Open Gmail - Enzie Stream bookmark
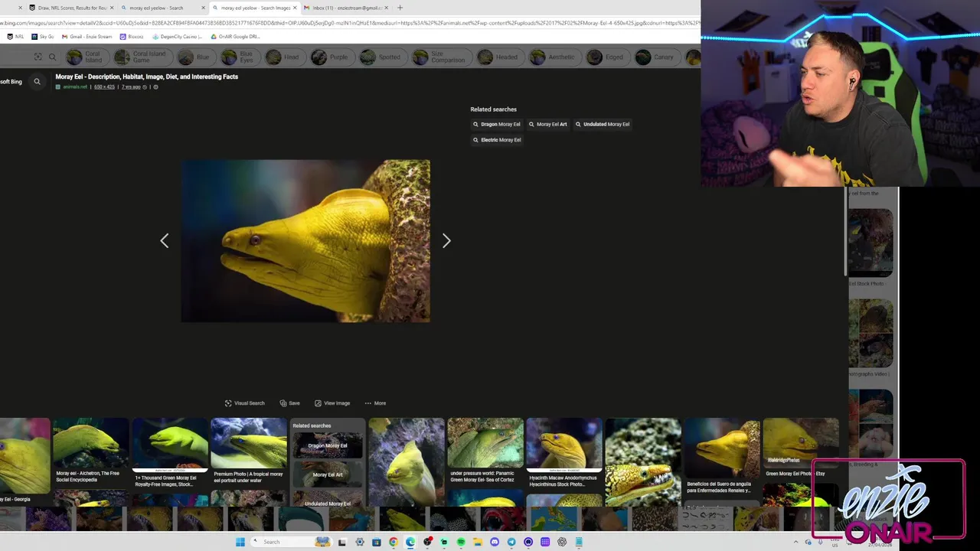This screenshot has height=551, width=980. pos(87,36)
